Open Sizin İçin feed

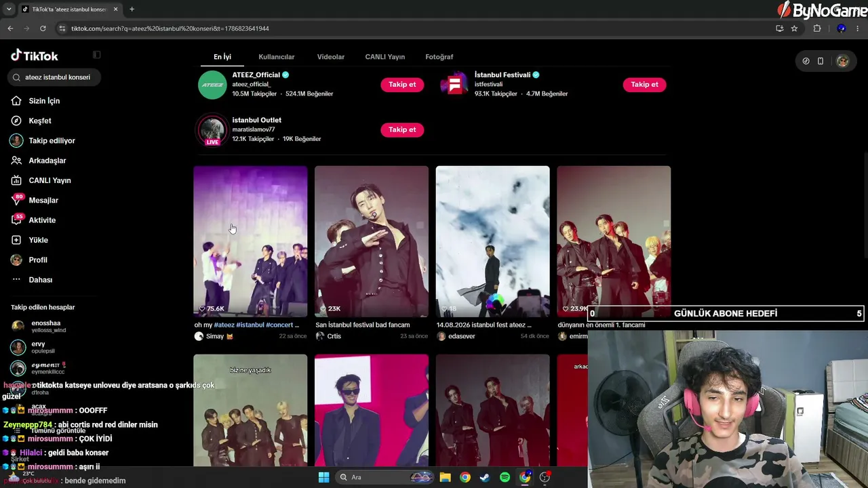tap(44, 101)
